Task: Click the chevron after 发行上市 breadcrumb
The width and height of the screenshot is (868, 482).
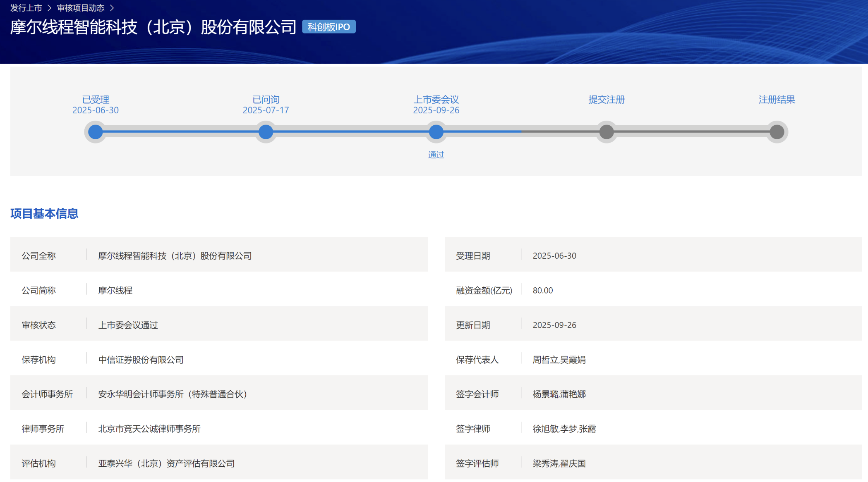Action: (x=49, y=8)
